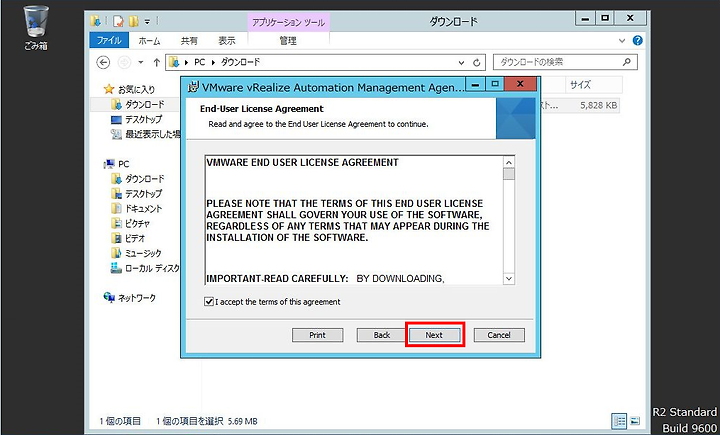Click the quick access properties icon

(x=118, y=21)
